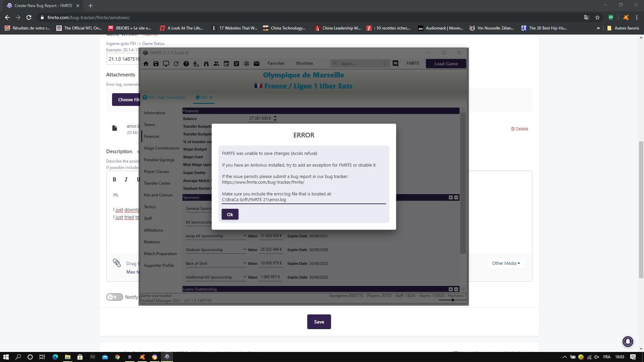Click the notes list icon in FMRTE toolbar

236,64
